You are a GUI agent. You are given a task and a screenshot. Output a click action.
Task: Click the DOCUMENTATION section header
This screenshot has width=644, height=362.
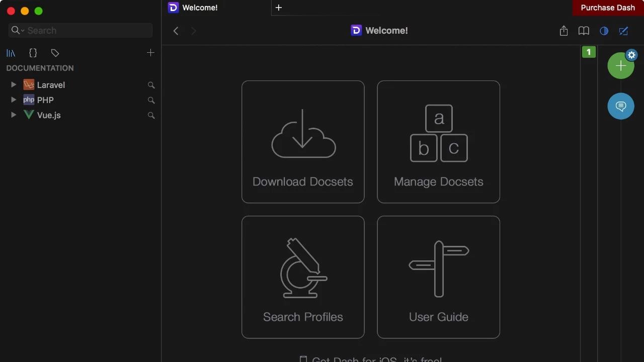tap(40, 68)
